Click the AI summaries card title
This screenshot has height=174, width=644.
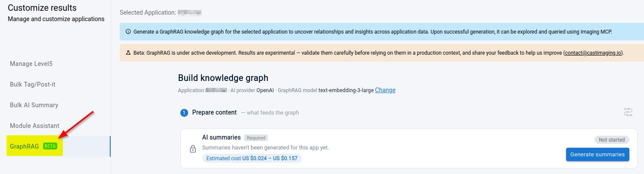click(221, 137)
